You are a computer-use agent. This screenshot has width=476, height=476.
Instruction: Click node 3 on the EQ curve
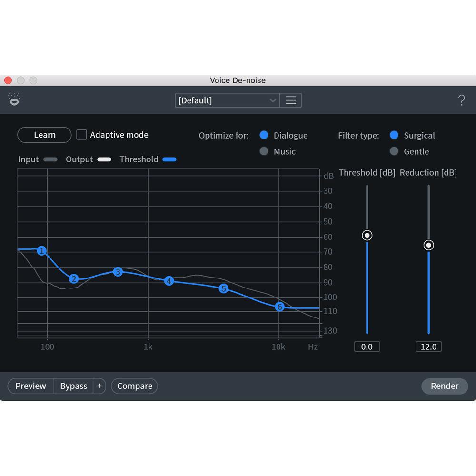pos(118,272)
